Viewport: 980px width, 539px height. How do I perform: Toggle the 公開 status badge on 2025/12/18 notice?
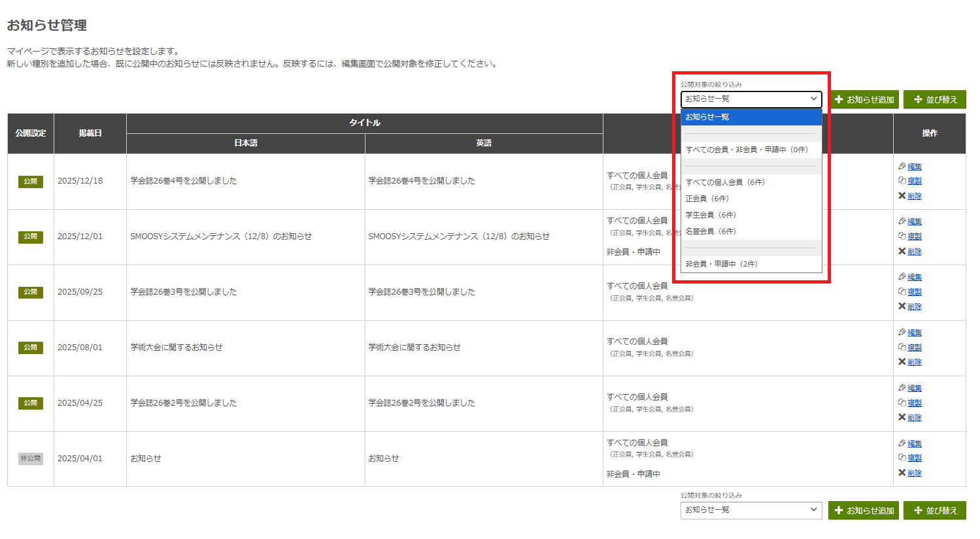[30, 182]
